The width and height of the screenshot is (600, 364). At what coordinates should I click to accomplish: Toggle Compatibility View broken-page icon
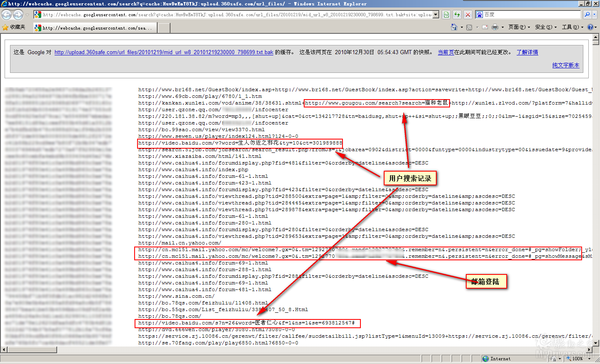(446, 15)
